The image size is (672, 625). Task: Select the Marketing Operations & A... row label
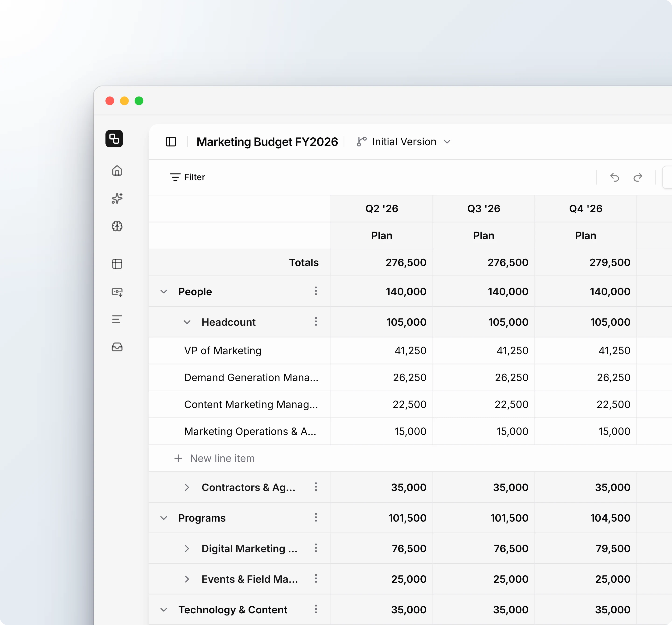click(x=250, y=431)
